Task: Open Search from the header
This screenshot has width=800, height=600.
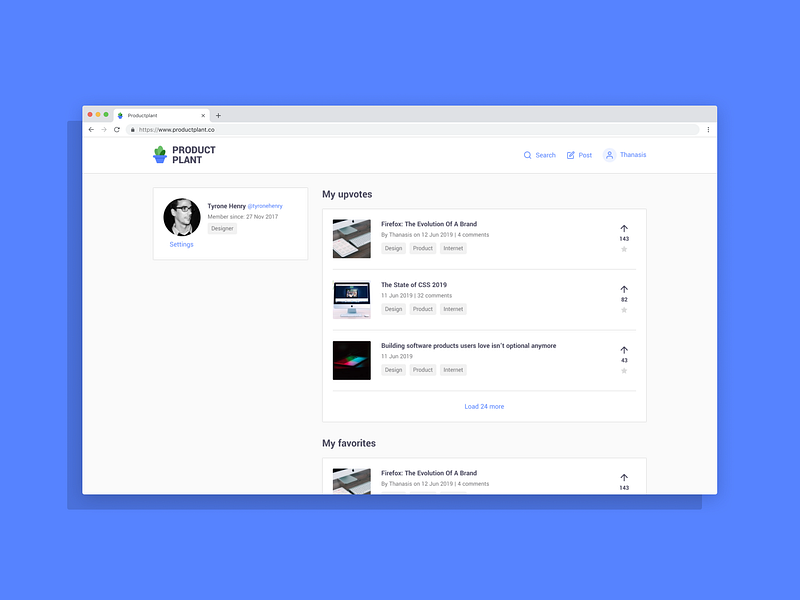Action: (539, 155)
